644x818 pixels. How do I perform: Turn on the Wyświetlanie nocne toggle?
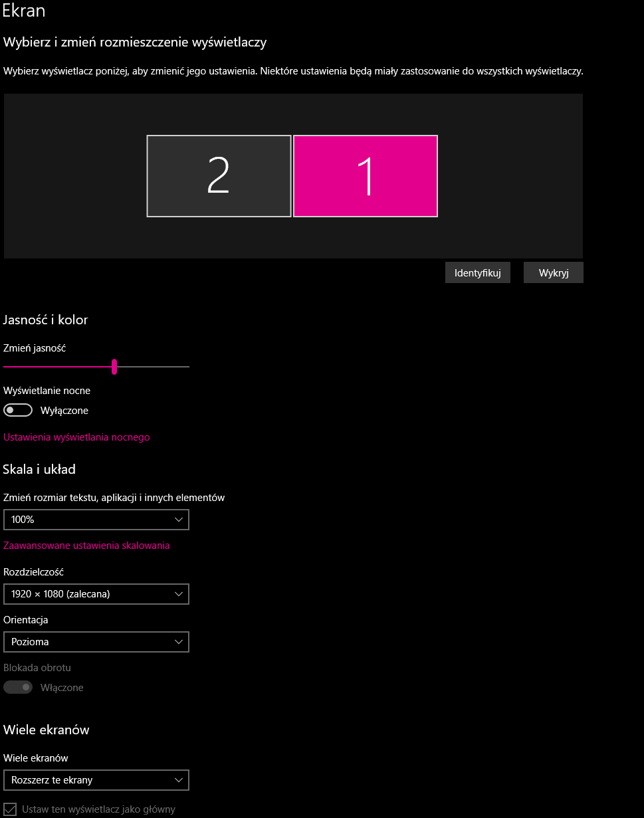[x=18, y=411]
